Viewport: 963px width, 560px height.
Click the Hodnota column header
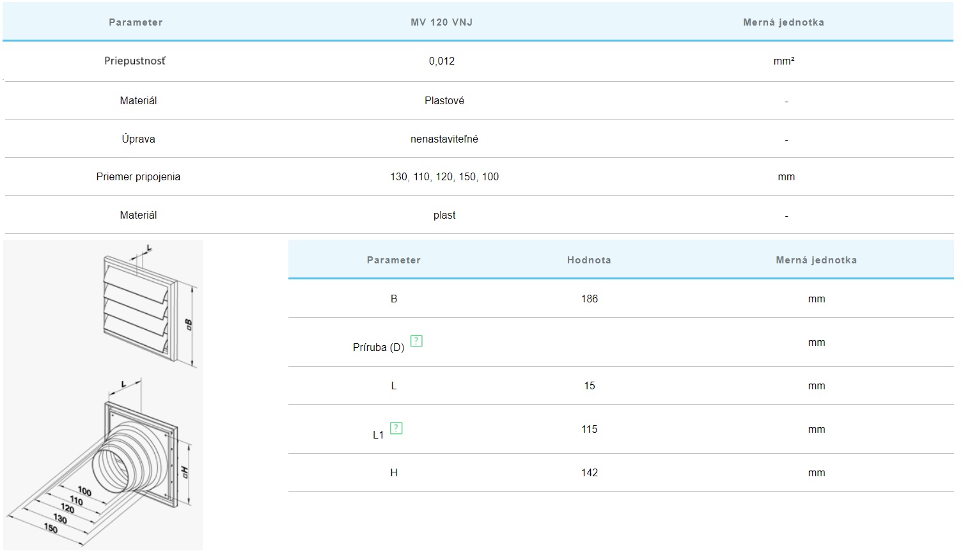tap(589, 260)
